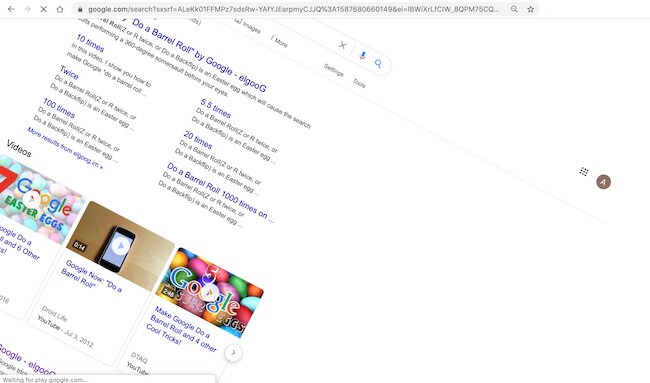Go to the browser home page icon
Screen dimensions: 650x383
[60, 9]
